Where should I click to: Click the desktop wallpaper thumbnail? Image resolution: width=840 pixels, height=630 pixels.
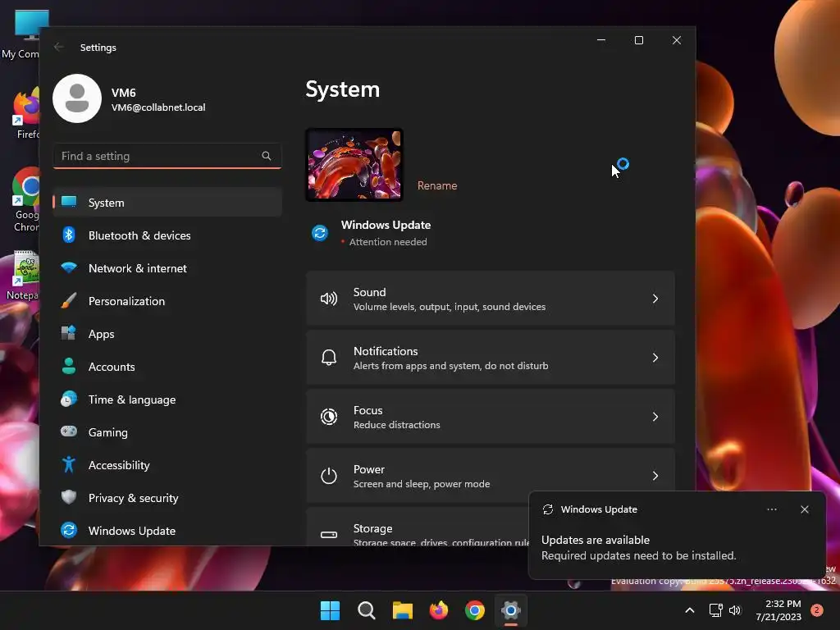click(354, 165)
